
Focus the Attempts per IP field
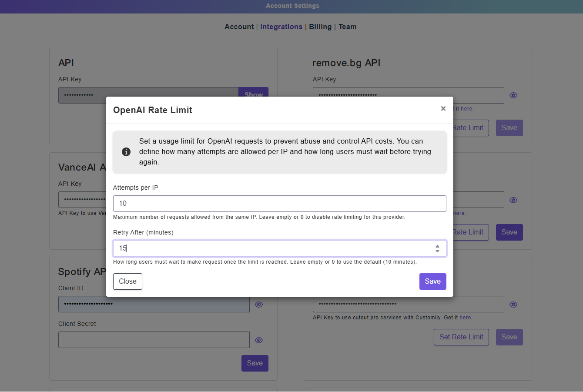[x=280, y=204]
